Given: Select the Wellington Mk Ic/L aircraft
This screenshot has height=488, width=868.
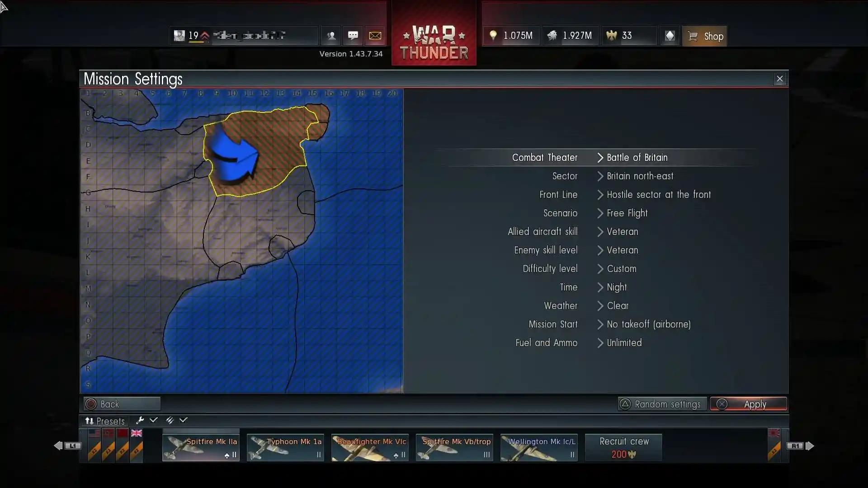Looking at the screenshot, I should point(539,447).
